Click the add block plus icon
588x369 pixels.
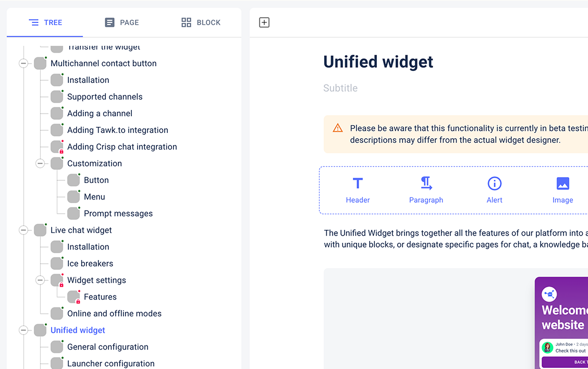click(x=264, y=22)
